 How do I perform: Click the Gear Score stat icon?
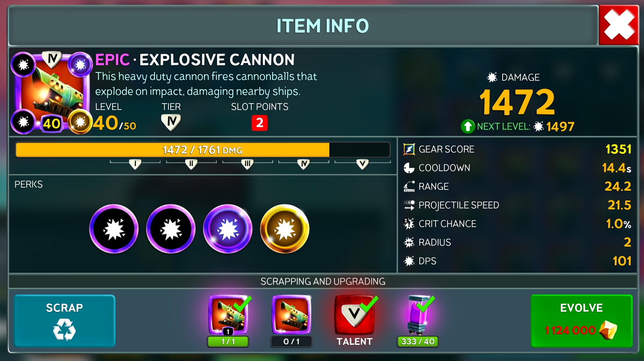(x=409, y=149)
